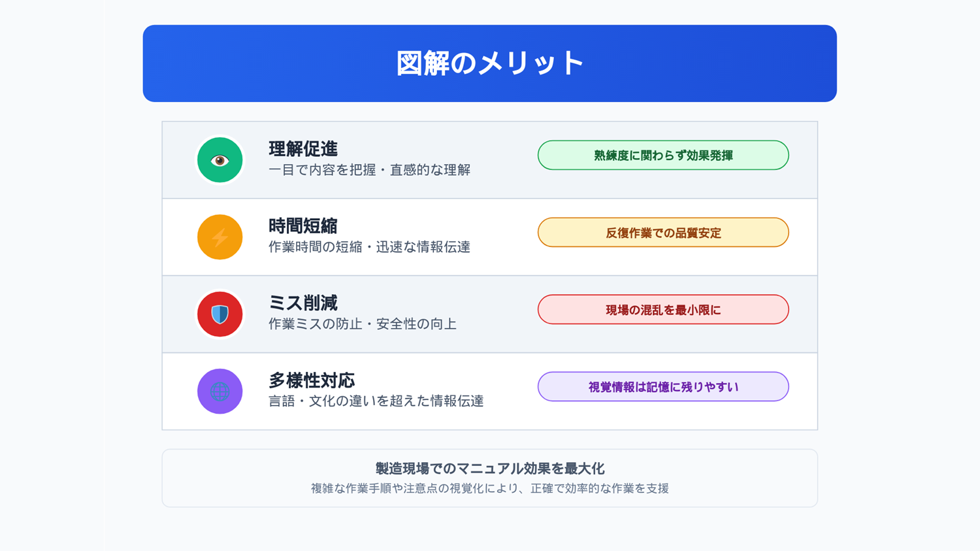The image size is (980, 551).
Task: Click the purple globe icon
Action: coord(220,392)
